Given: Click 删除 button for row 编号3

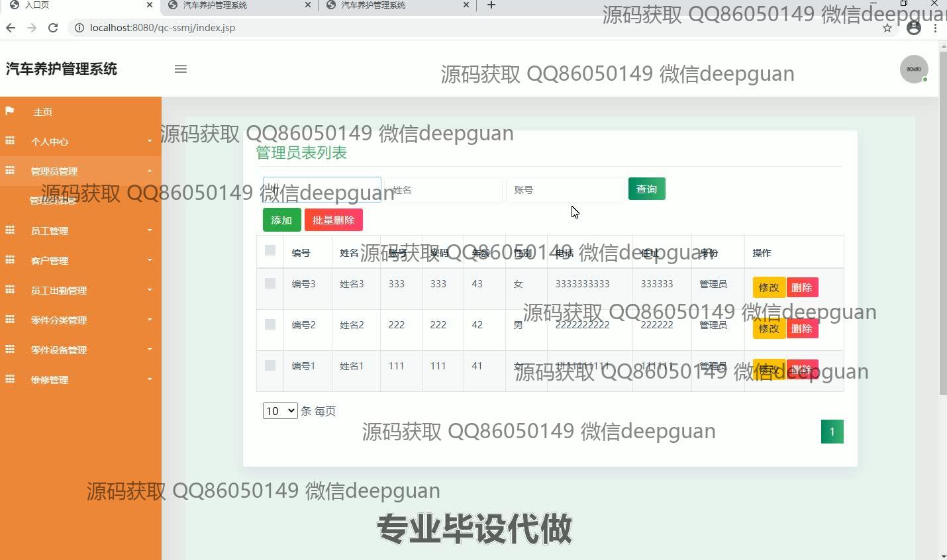Looking at the screenshot, I should pyautogui.click(x=801, y=287).
